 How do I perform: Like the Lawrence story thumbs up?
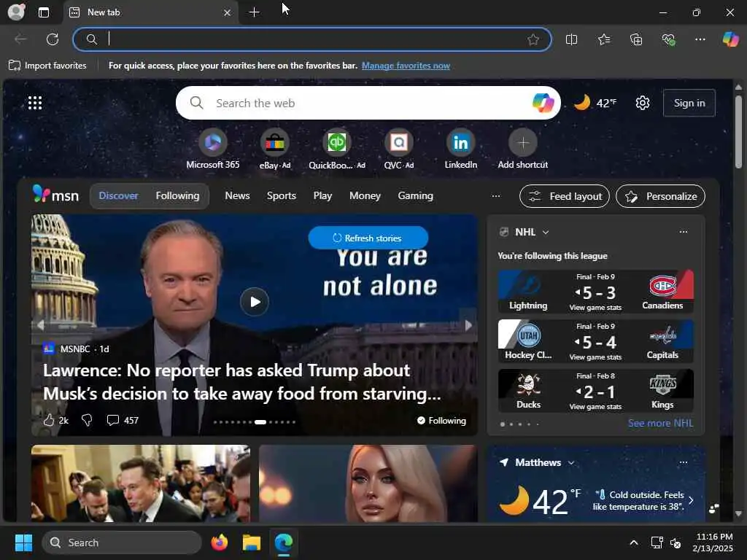(x=49, y=420)
